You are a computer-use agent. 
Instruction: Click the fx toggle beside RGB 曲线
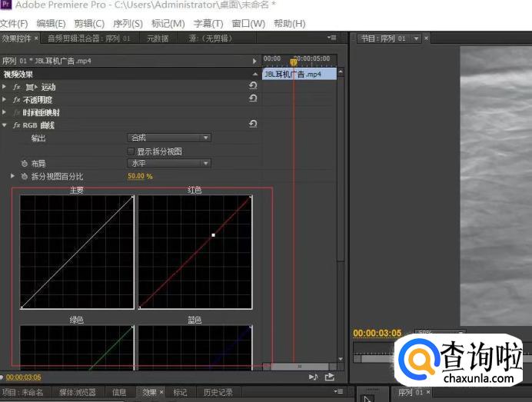[17, 125]
